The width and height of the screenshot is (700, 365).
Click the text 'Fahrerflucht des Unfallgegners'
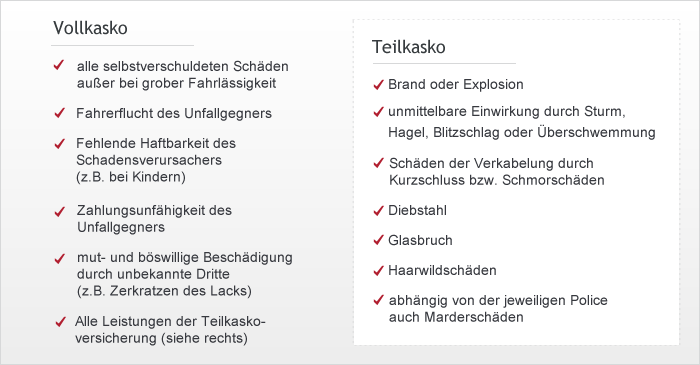click(174, 113)
